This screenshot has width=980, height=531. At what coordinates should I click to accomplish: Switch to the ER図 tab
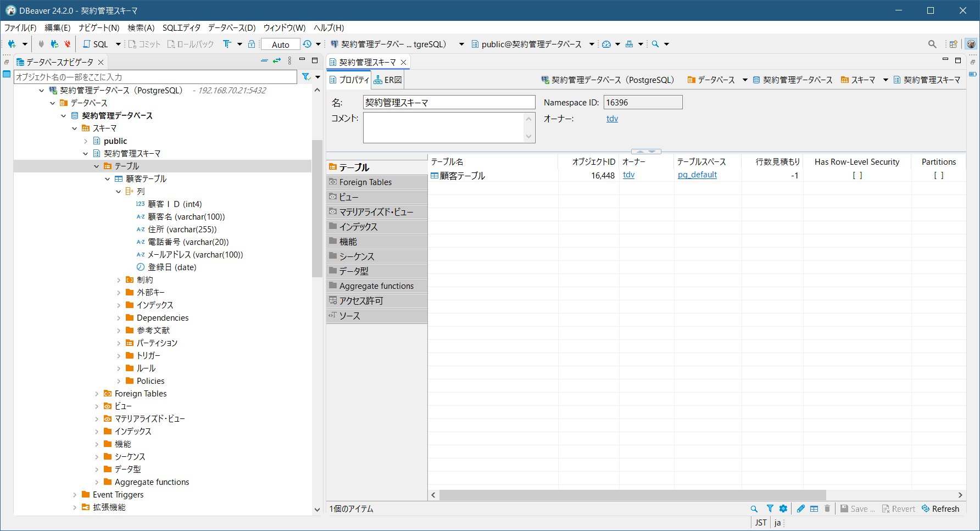pyautogui.click(x=388, y=80)
